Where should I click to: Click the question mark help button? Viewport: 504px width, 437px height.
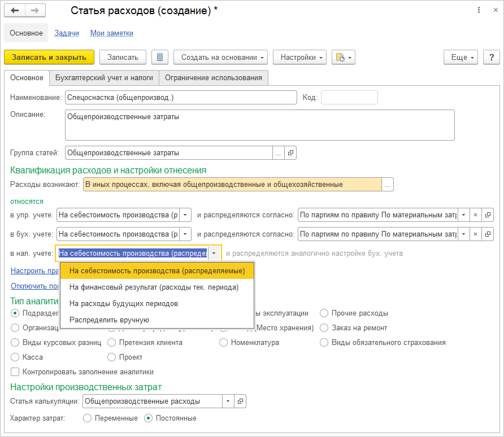click(x=491, y=57)
